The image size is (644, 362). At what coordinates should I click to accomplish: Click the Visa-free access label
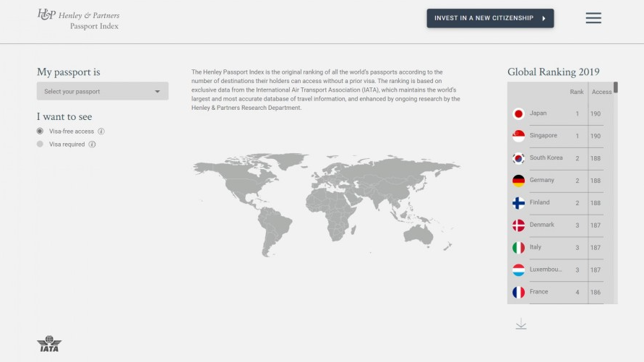(72, 132)
